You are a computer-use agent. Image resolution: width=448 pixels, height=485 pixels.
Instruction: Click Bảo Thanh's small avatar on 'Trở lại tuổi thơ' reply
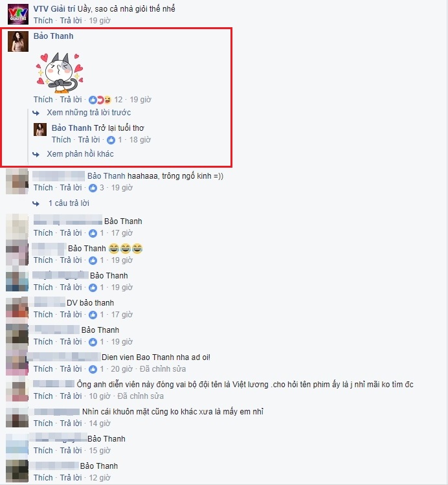40,130
